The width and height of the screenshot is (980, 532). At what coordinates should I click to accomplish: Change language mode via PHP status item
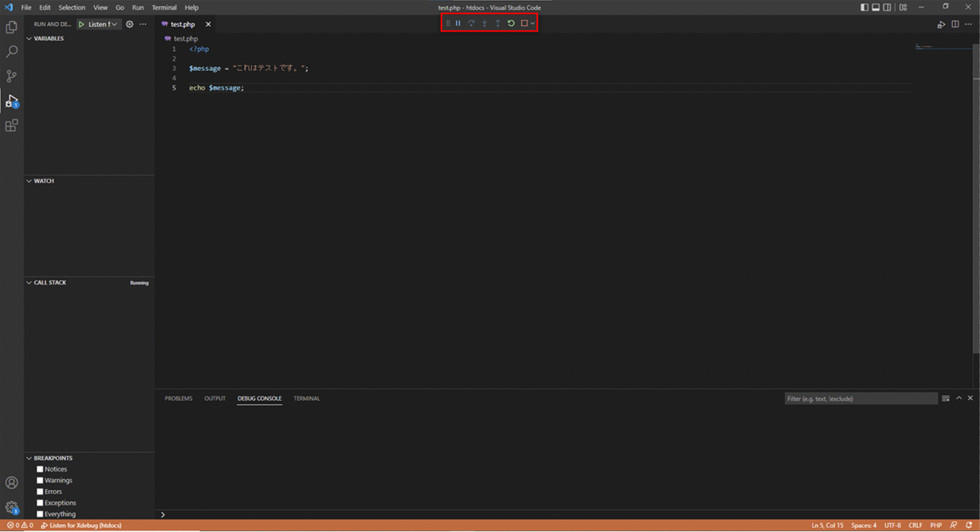(936, 525)
